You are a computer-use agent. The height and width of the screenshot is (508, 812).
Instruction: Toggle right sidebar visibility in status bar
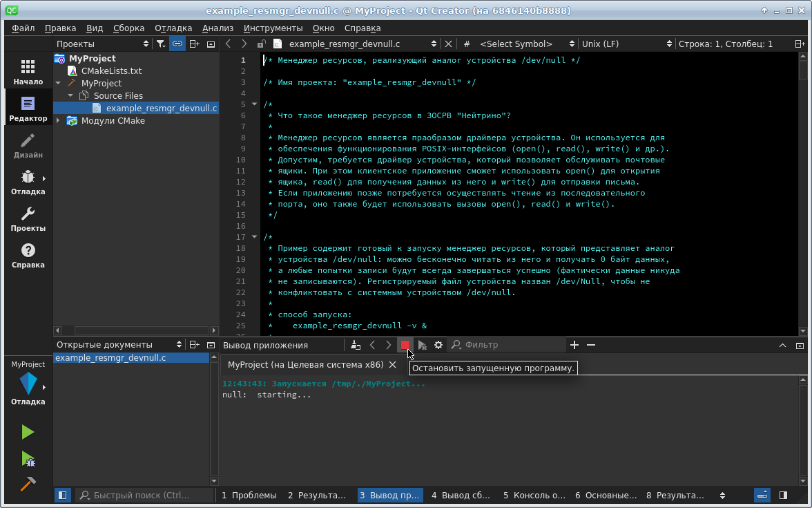[x=783, y=495]
